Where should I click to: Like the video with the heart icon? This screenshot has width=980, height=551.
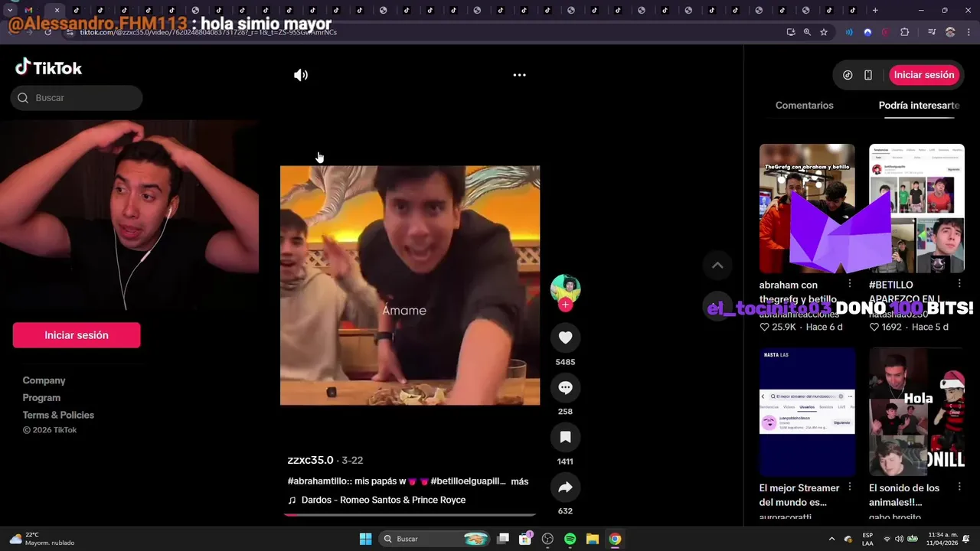click(x=565, y=337)
